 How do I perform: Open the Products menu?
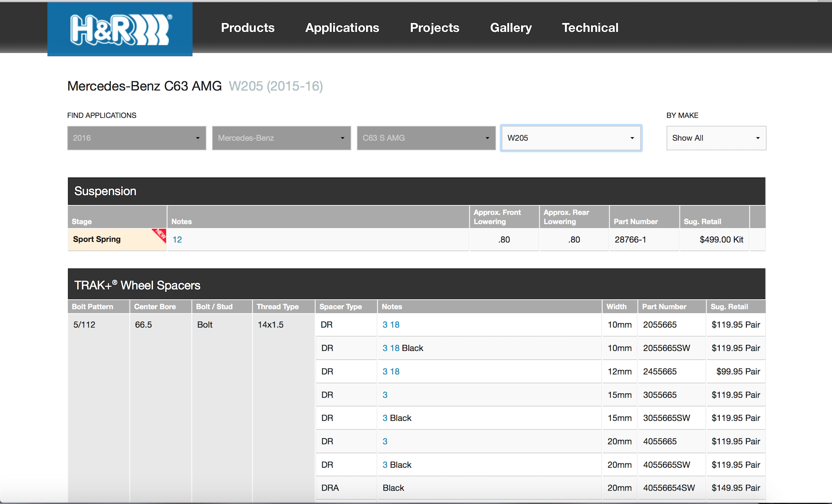point(248,28)
